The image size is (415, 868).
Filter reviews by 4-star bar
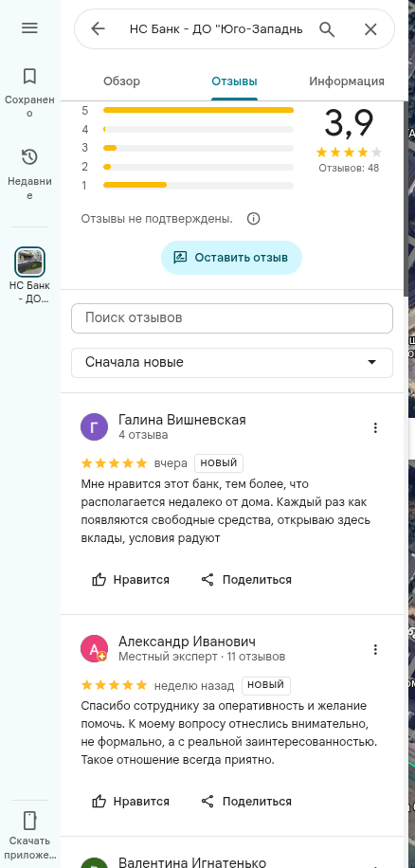coord(198,129)
